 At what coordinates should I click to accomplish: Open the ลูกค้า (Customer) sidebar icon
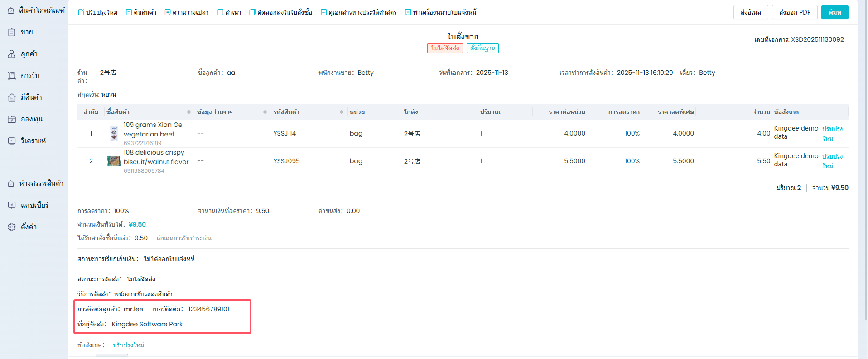12,54
